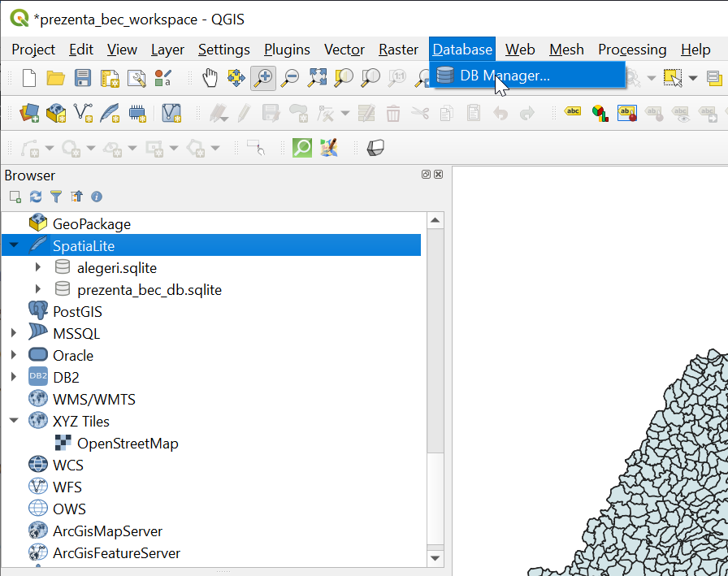Create a new project with blank page icon

coord(28,77)
